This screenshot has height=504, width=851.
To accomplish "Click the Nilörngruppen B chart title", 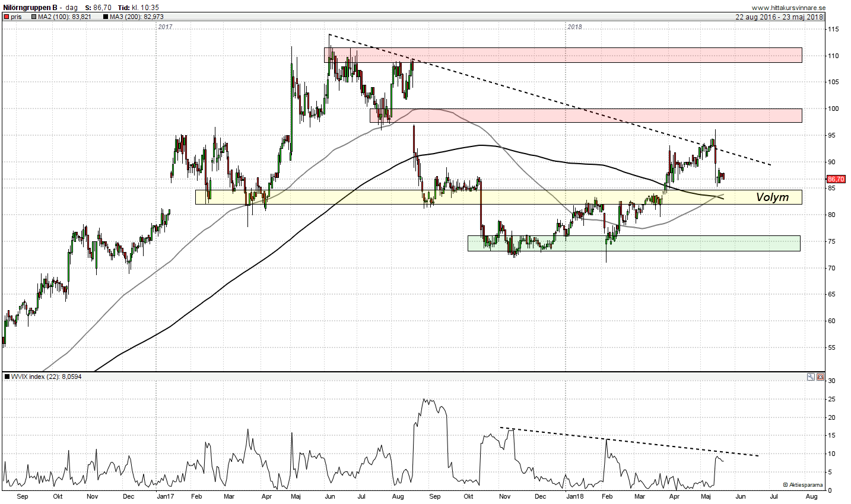I will (31, 8).
